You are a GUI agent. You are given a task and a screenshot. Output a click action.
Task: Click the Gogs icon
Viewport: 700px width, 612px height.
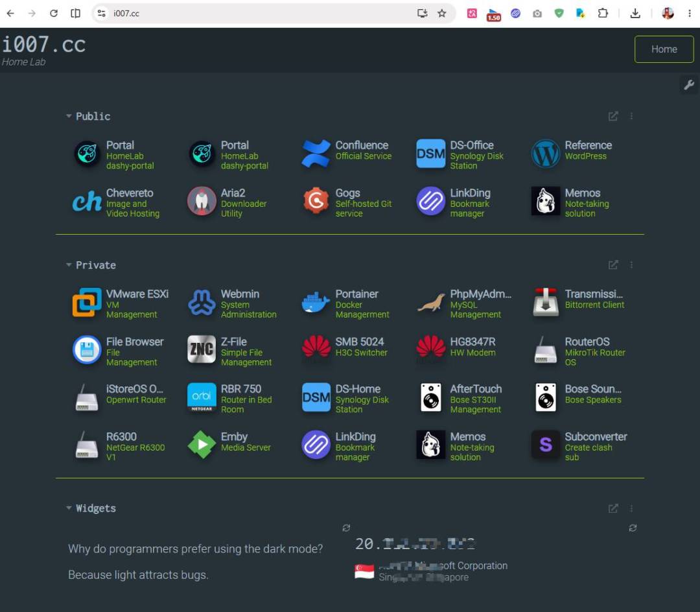pyautogui.click(x=316, y=202)
